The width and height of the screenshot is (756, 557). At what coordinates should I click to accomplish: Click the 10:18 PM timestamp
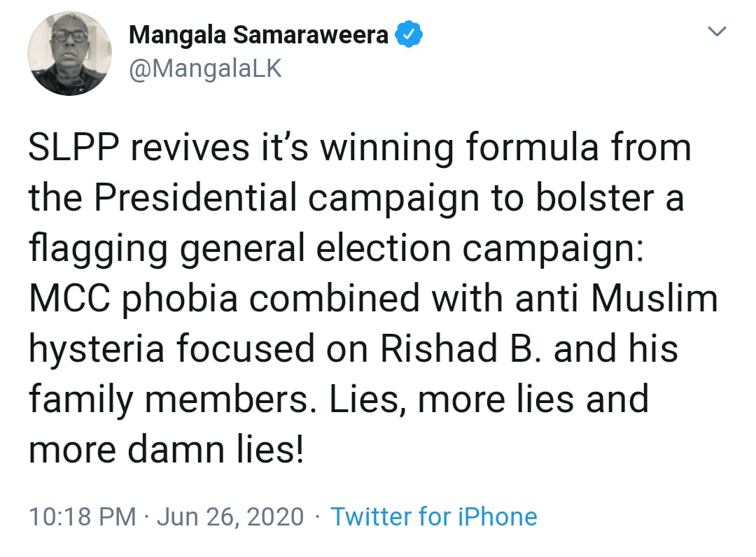[83, 517]
